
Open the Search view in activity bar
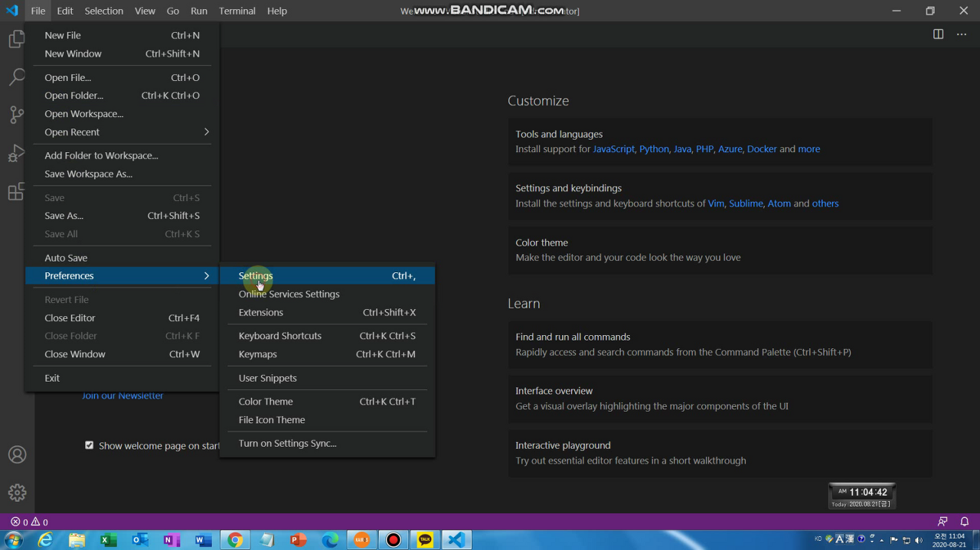[17, 76]
